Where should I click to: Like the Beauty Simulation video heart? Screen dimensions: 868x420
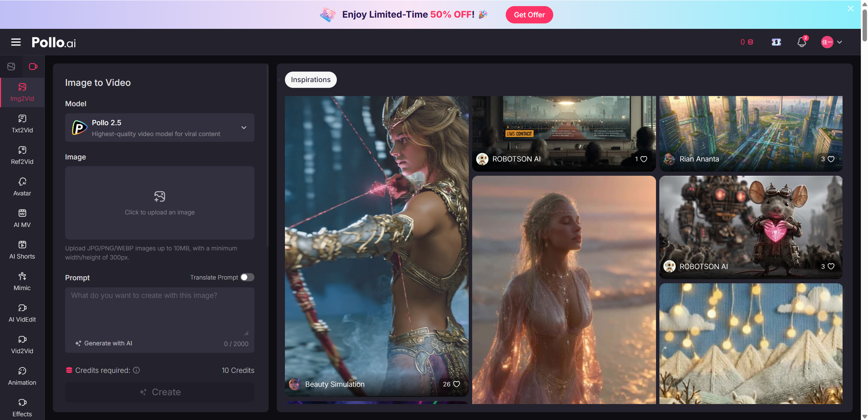[457, 384]
